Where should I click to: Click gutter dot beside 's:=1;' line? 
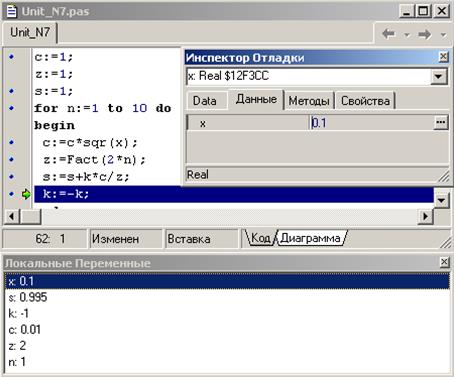click(x=12, y=91)
